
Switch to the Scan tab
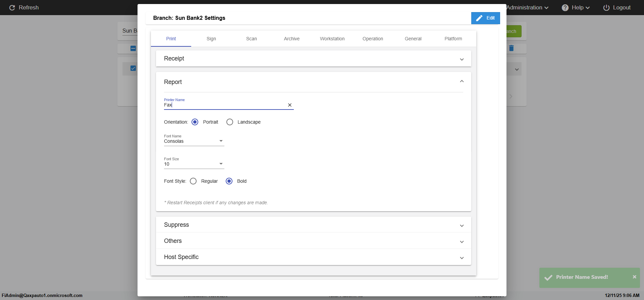click(x=251, y=39)
